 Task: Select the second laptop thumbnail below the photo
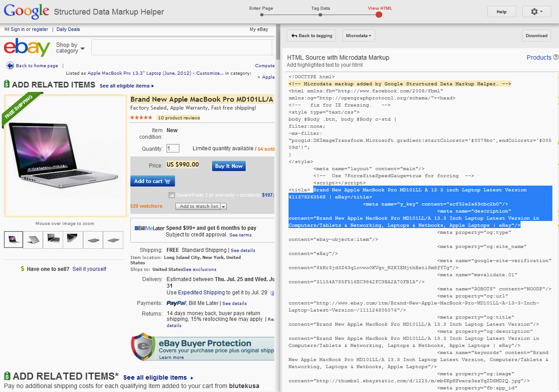pos(33,240)
